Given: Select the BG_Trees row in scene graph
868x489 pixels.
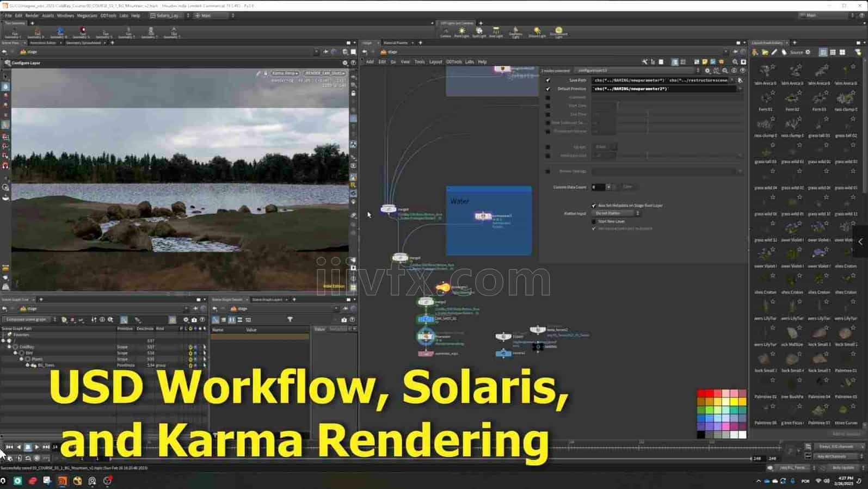Looking at the screenshot, I should [x=103, y=366].
